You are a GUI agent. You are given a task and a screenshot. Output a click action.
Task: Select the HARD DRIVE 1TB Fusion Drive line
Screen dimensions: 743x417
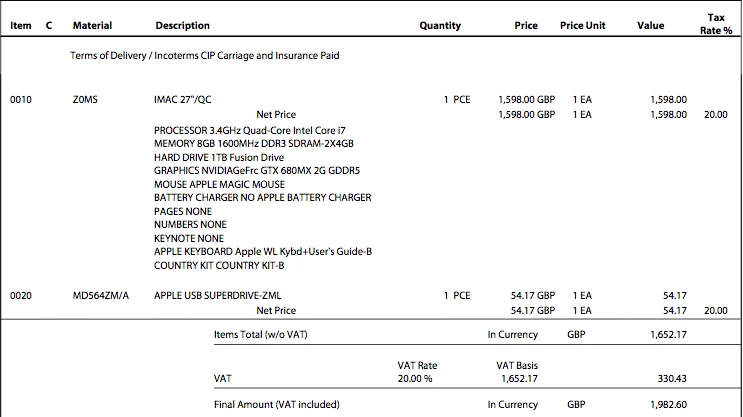[219, 157]
